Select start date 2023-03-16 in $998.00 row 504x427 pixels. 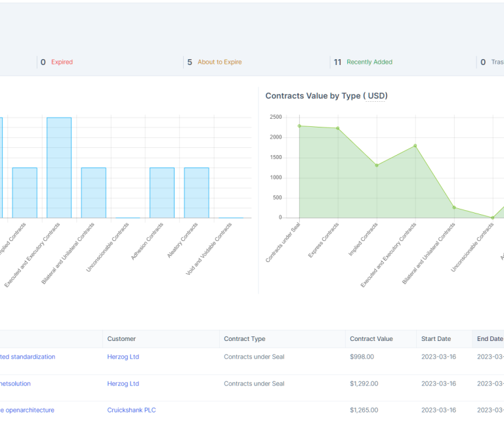click(x=438, y=357)
